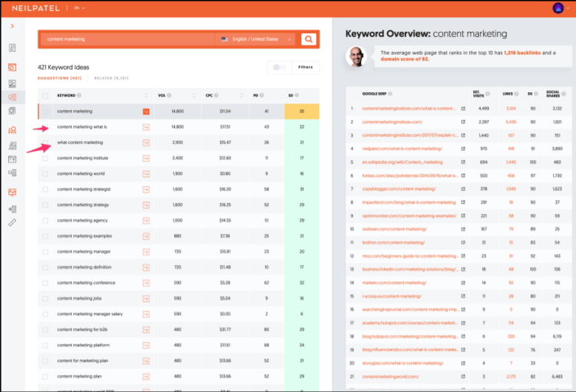This screenshot has height=392, width=576.
Task: Sort by the VOL column arrows
Action: click(193, 95)
